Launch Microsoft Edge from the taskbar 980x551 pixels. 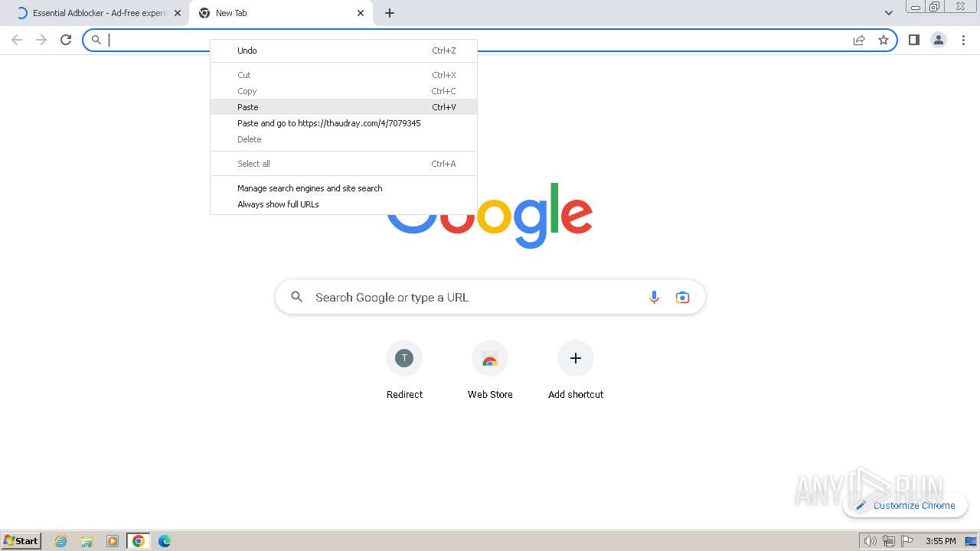click(164, 541)
